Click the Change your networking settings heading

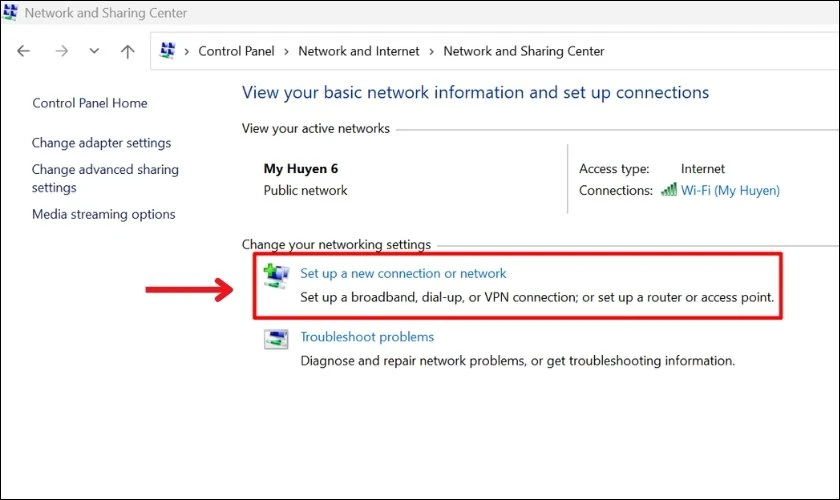(x=336, y=244)
